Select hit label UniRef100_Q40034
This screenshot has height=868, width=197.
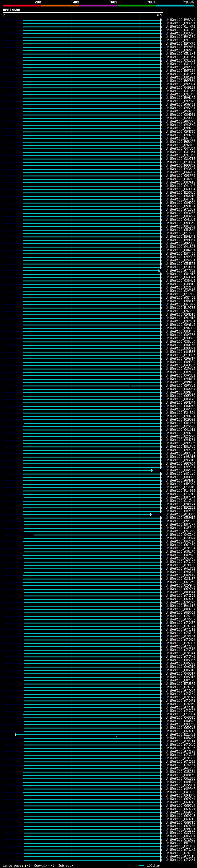(x=180, y=389)
